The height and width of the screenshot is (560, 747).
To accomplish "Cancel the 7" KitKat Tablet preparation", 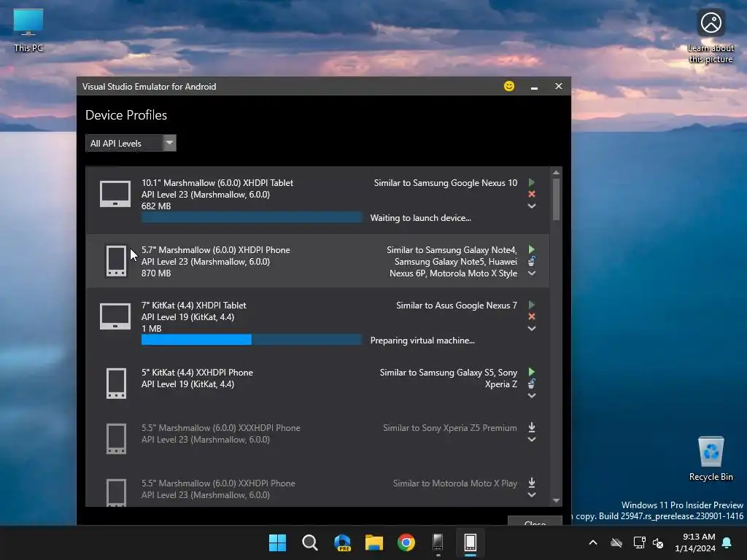I will tap(532, 316).
